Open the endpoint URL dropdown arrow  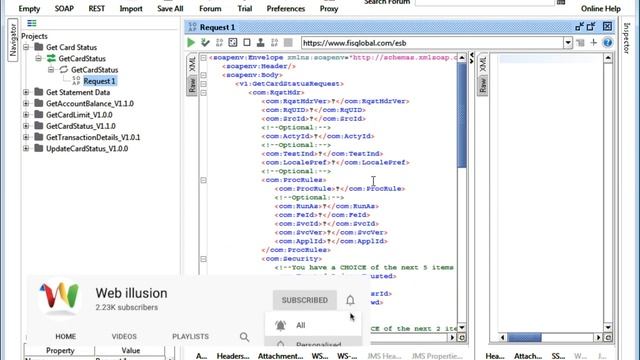(568, 42)
